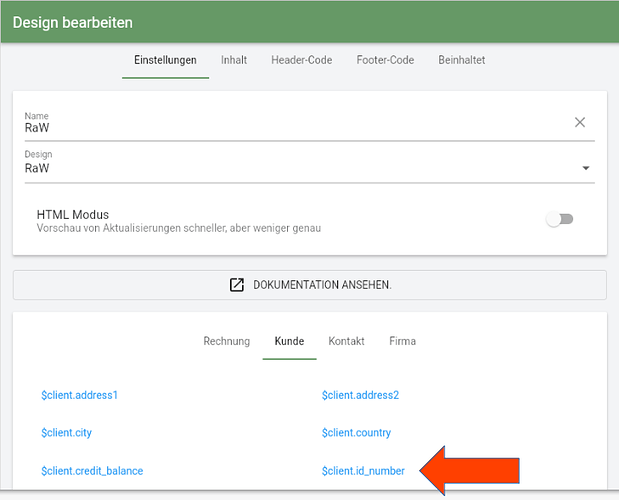The image size is (619, 500).
Task: Open the Header-Code tab
Action: point(302,60)
